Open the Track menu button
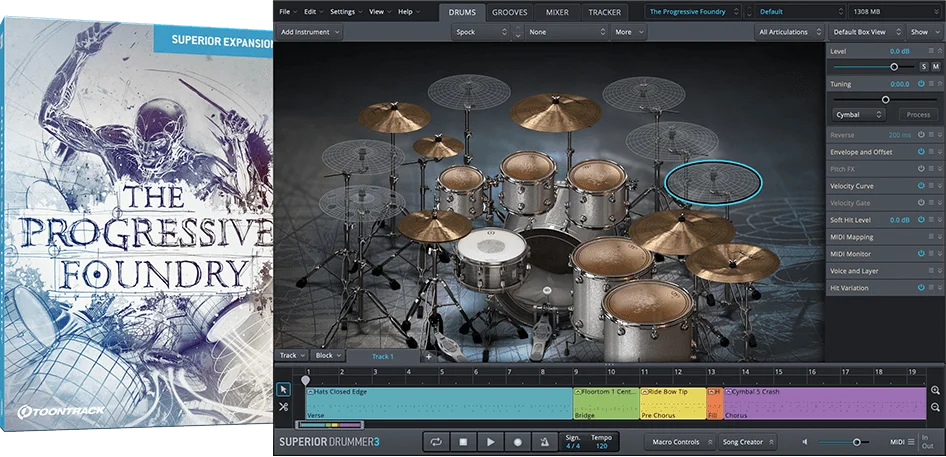Viewport: 946px width, 457px height. click(293, 356)
